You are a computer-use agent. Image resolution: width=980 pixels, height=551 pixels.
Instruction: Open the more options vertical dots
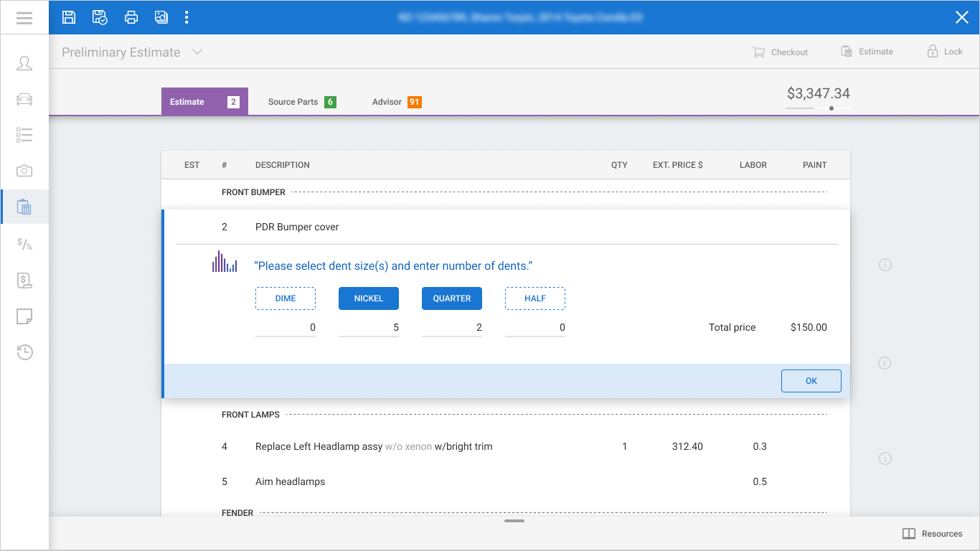click(187, 17)
